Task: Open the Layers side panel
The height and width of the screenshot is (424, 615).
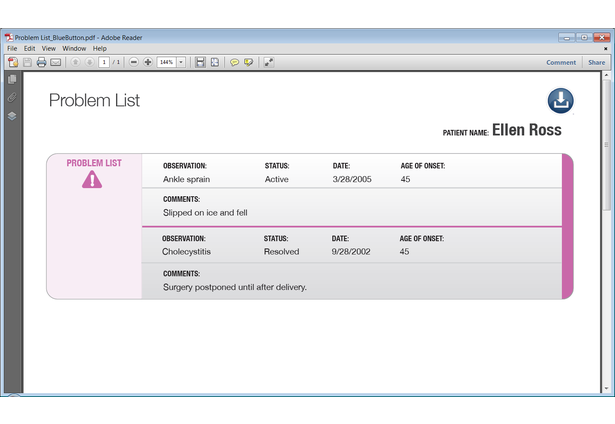Action: pos(12,116)
